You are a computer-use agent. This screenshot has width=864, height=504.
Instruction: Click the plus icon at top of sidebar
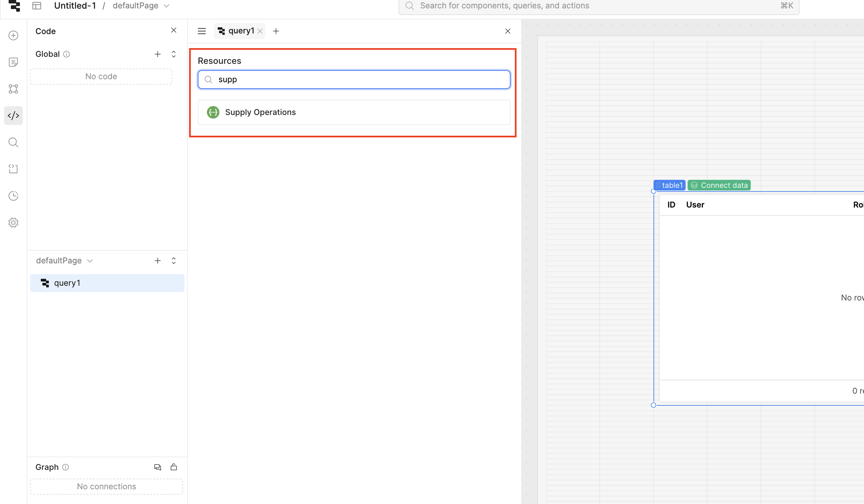[x=13, y=35]
